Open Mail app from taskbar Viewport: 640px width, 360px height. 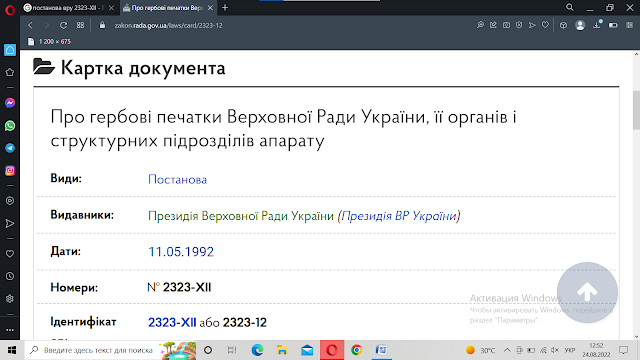[x=307, y=350]
